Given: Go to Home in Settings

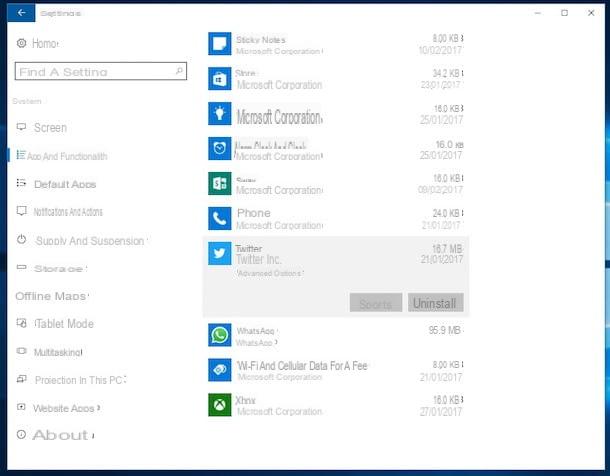Looking at the screenshot, I should (x=45, y=43).
